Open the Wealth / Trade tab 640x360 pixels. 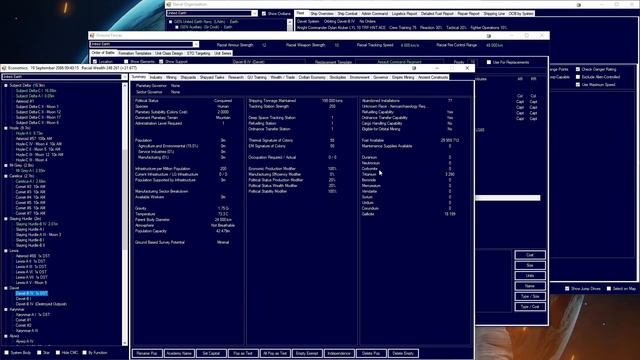point(282,77)
